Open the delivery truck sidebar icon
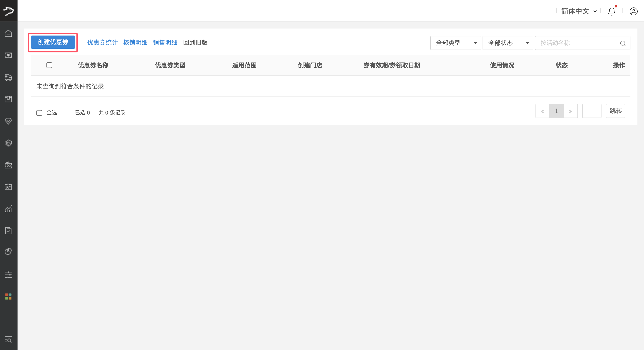This screenshot has width=644, height=350. click(8, 77)
